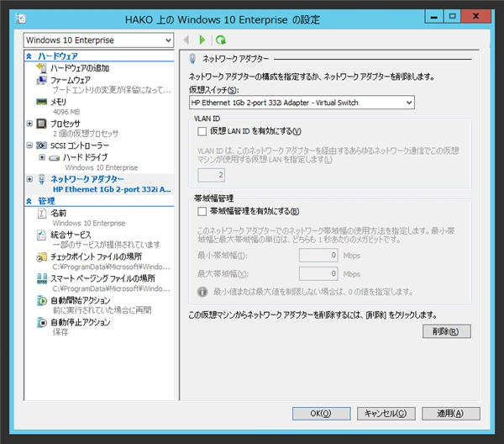
Task: Click the network adapter header icon
Action: click(192, 59)
